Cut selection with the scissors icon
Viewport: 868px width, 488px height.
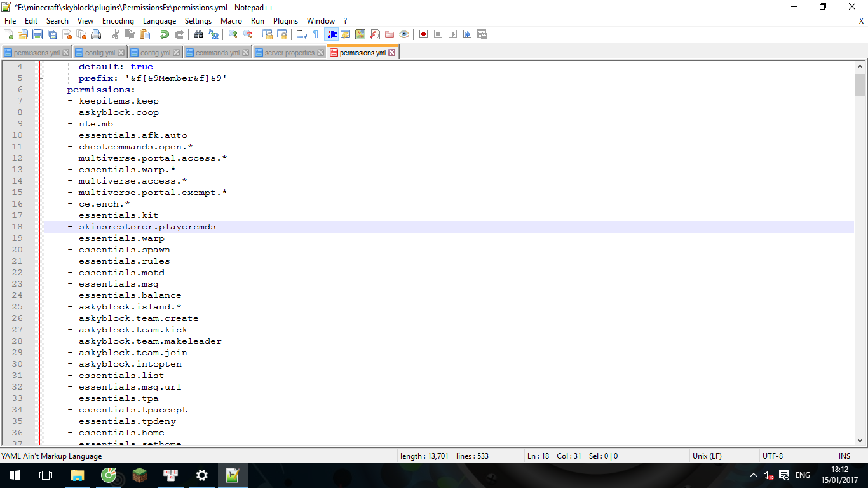tap(116, 34)
